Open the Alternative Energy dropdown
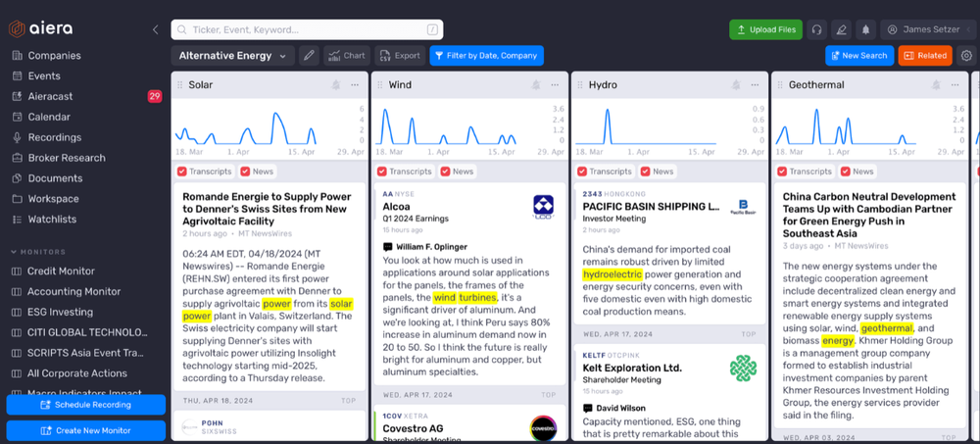Viewport: 980px width, 444px height. 232,56
